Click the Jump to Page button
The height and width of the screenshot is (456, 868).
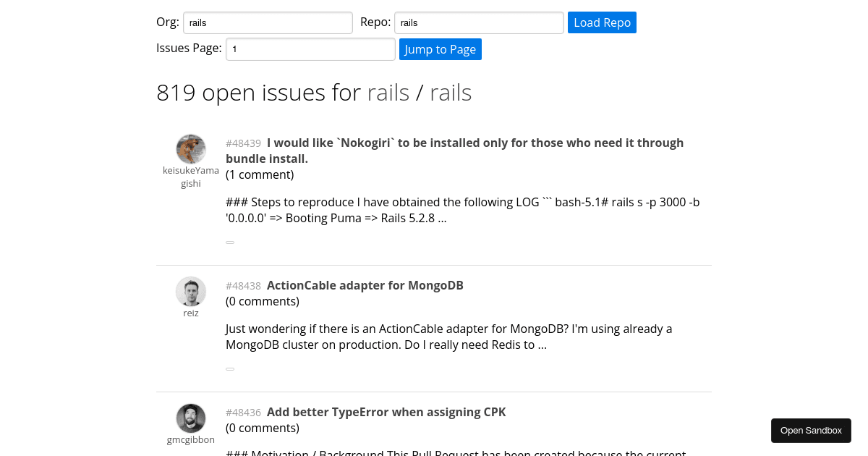(440, 49)
